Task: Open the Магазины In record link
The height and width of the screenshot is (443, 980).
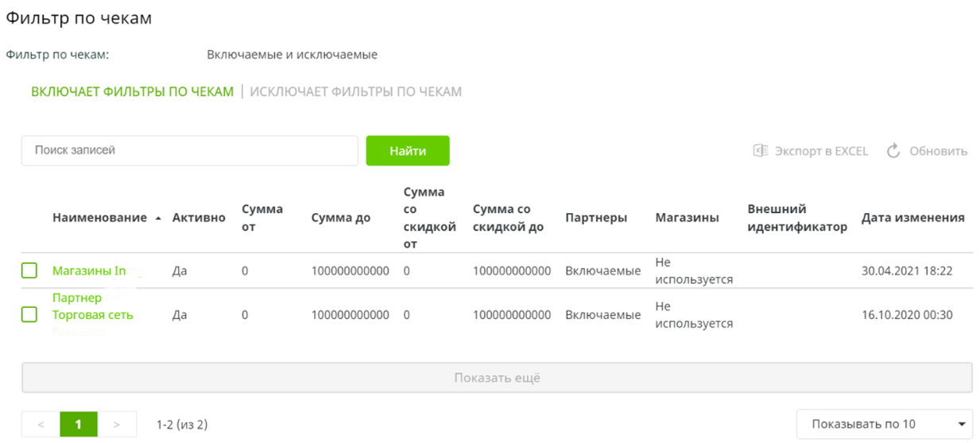Action: [89, 271]
